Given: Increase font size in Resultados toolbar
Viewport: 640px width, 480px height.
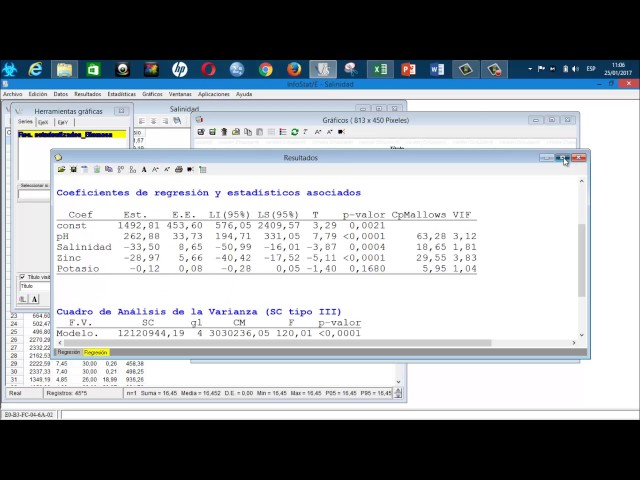Looking at the screenshot, I should [x=155, y=169].
